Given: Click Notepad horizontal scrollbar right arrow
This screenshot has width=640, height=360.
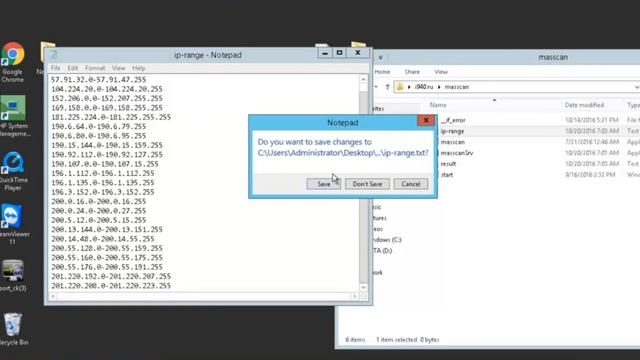Looking at the screenshot, I should 355,296.
